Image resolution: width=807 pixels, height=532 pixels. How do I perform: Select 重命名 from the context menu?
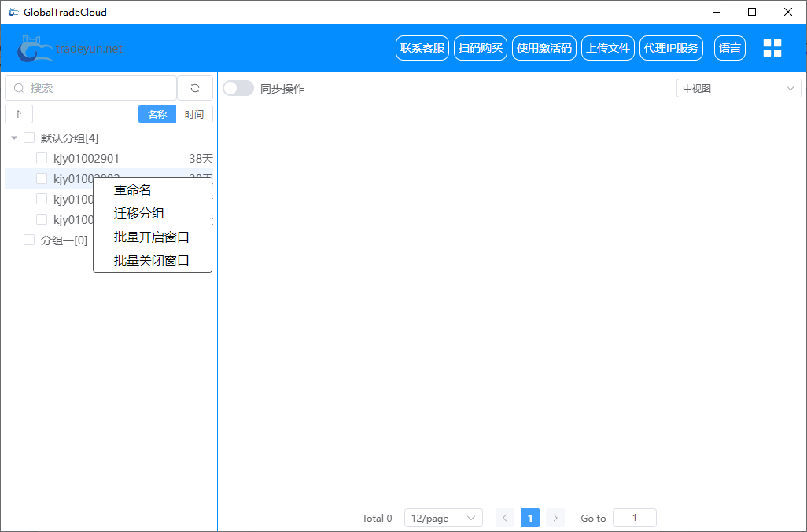click(x=131, y=189)
